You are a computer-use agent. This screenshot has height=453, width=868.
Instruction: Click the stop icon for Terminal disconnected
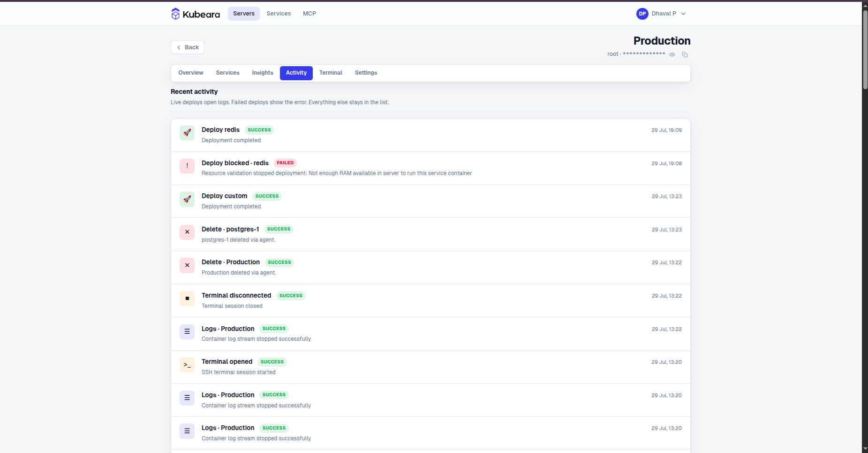tap(187, 299)
